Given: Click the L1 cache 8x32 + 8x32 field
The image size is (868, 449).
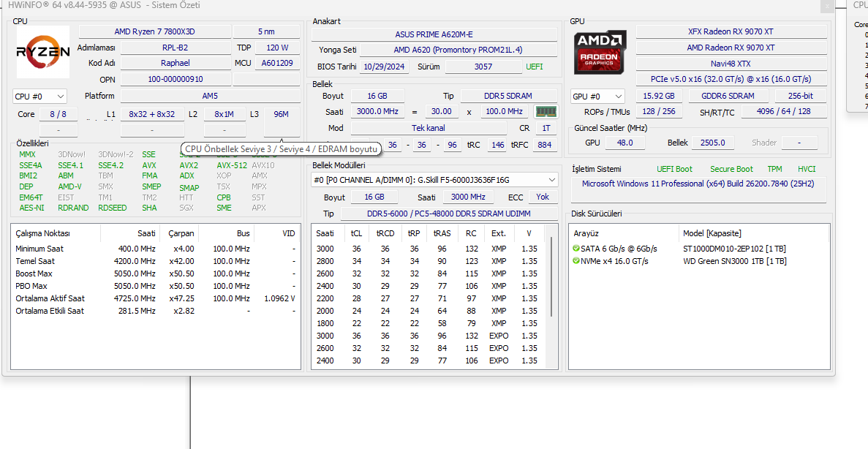Looking at the screenshot, I should [x=151, y=114].
